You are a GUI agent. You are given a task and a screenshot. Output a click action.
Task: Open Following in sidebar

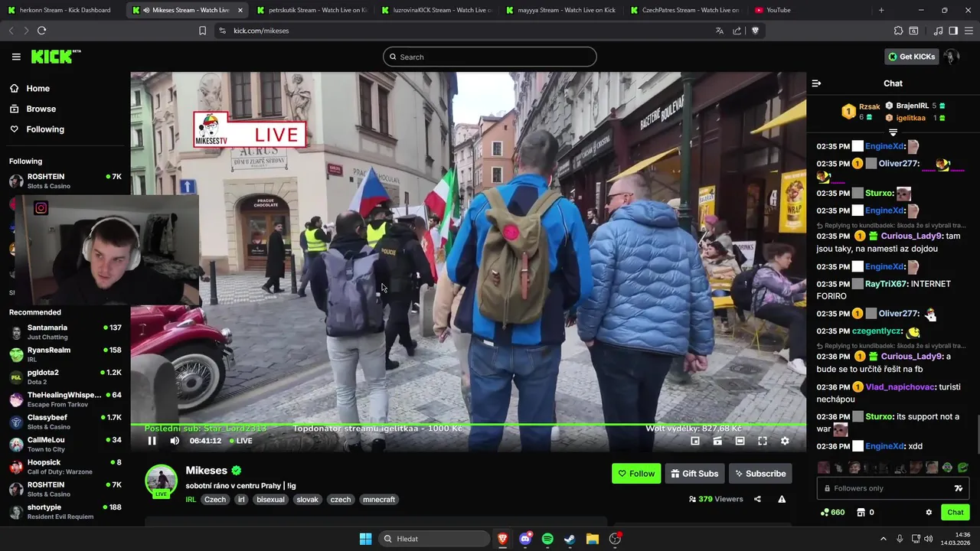click(37, 129)
